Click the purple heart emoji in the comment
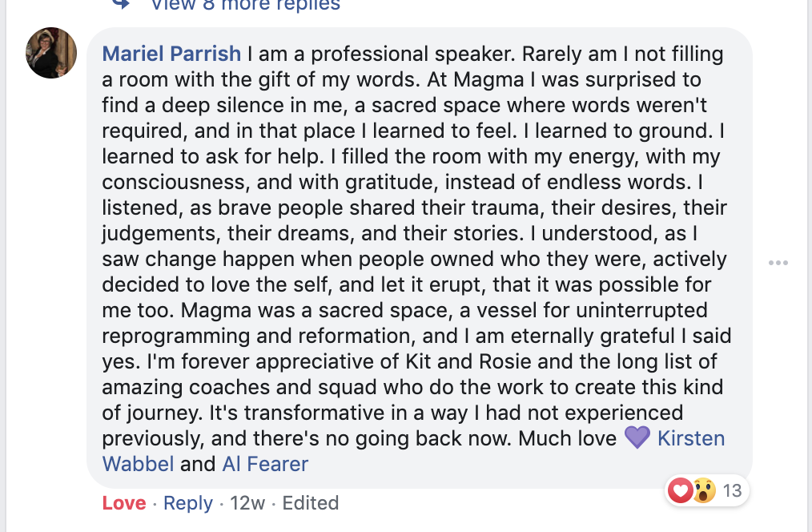The width and height of the screenshot is (812, 532). click(x=637, y=437)
